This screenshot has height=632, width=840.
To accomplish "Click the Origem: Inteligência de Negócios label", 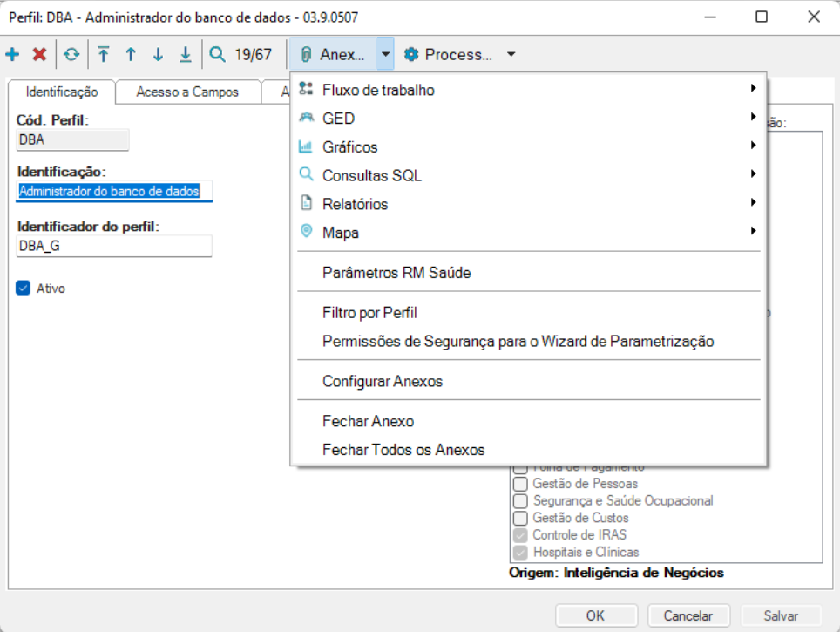I will point(616,573).
